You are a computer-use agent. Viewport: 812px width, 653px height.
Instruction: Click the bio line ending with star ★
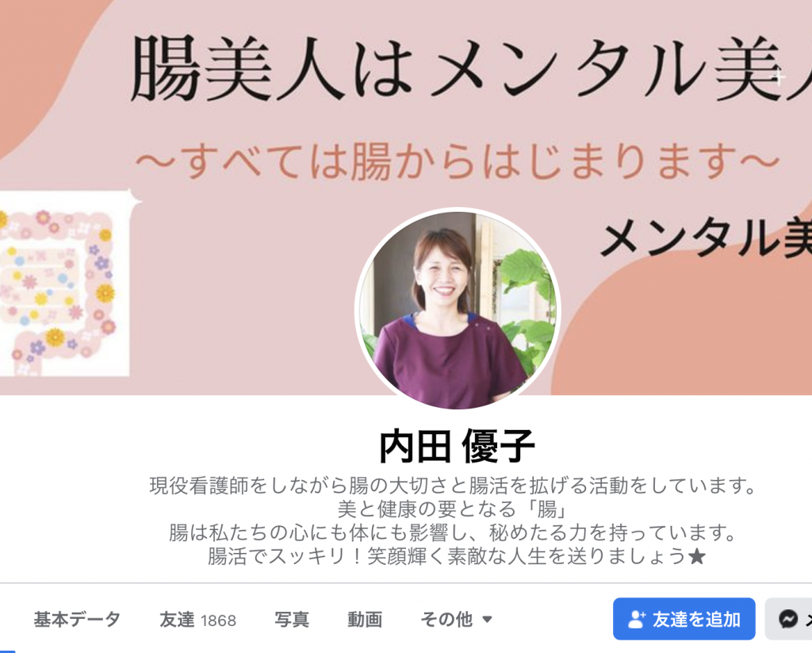pos(457,556)
